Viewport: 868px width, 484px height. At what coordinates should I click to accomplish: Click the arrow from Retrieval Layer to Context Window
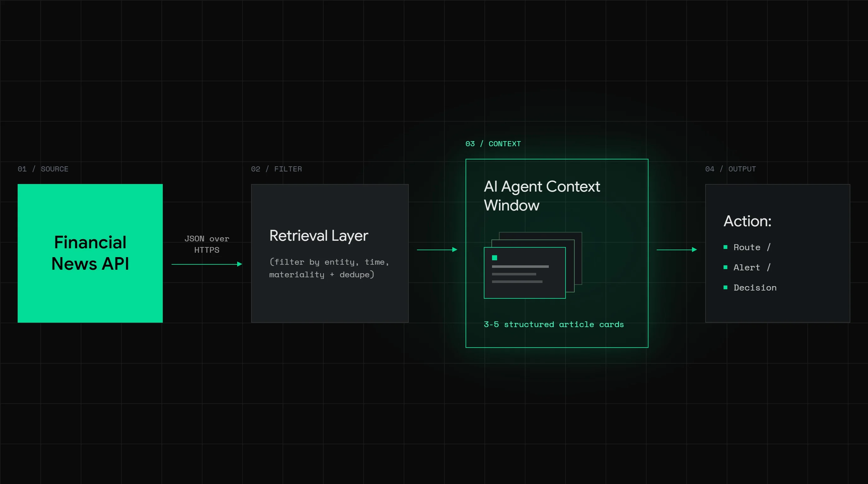tap(437, 250)
